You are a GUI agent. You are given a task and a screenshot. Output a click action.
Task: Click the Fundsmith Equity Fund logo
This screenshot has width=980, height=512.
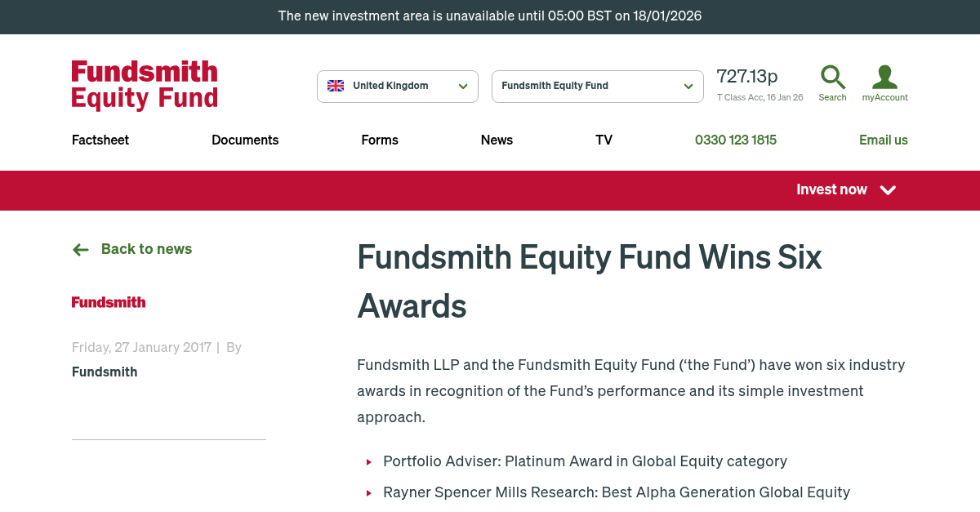pyautogui.click(x=144, y=85)
